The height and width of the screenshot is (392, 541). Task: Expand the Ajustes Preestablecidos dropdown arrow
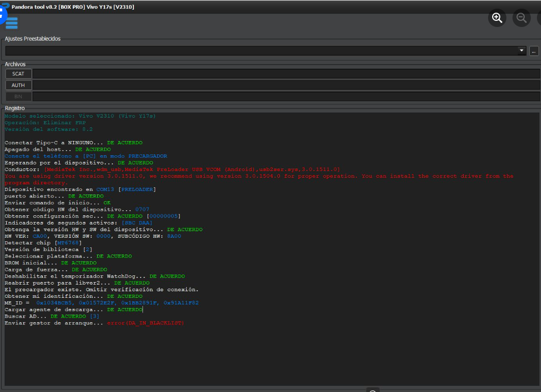(521, 51)
